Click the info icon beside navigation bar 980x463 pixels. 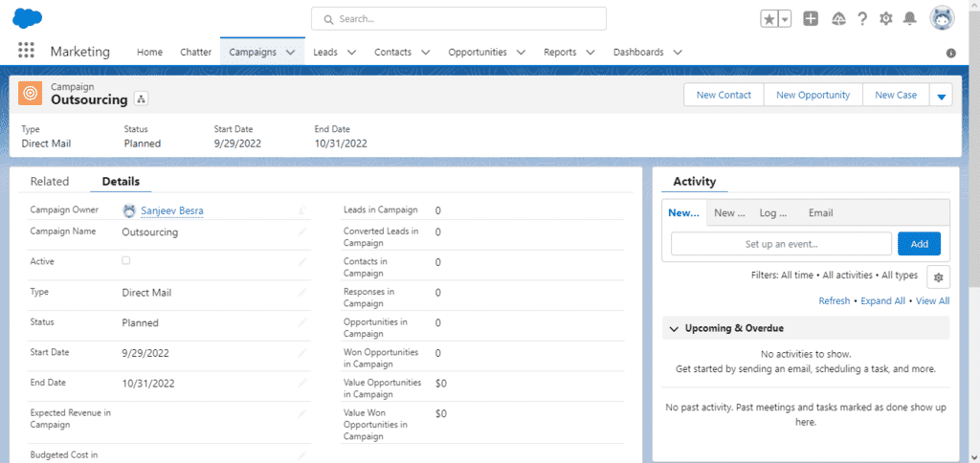pyautogui.click(x=951, y=54)
